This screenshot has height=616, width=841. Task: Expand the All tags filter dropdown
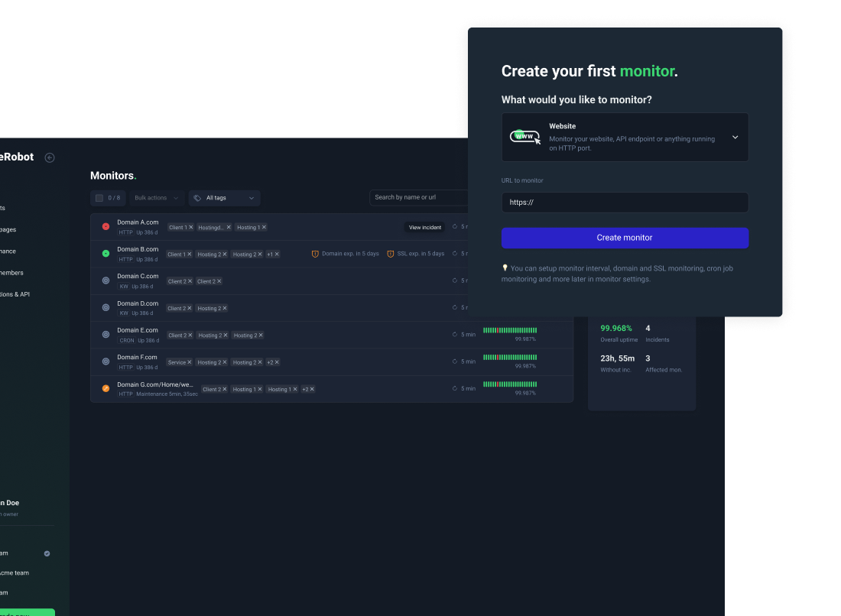tap(225, 198)
